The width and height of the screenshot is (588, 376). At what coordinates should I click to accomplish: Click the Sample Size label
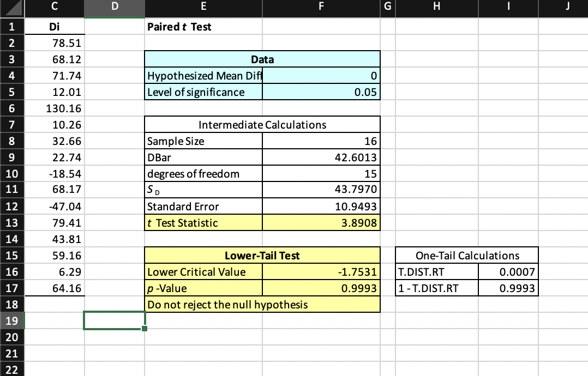[x=203, y=141]
